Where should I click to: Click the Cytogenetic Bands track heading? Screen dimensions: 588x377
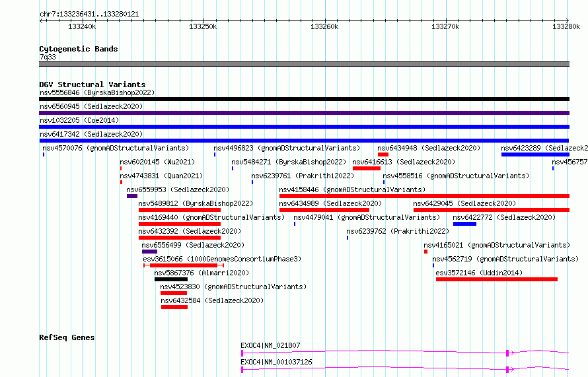(79, 49)
